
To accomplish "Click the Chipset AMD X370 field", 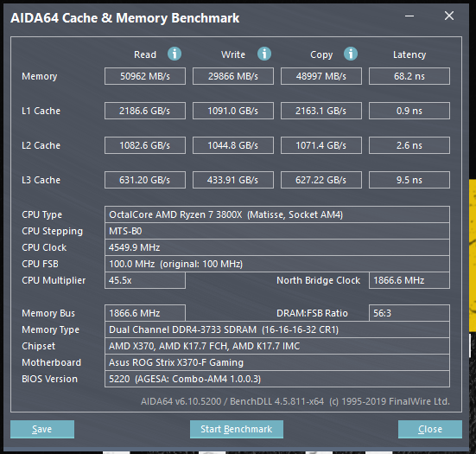I will (277, 346).
